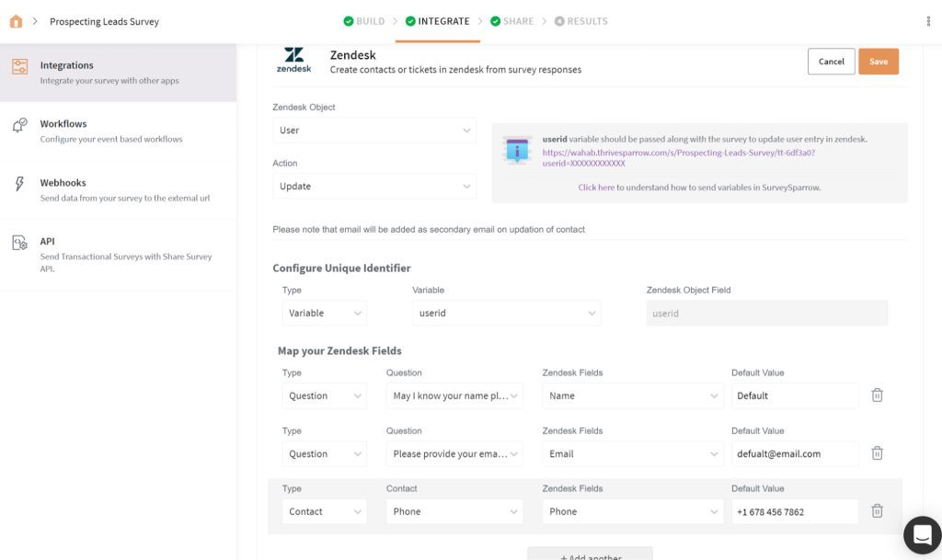The height and width of the screenshot is (560, 942).
Task: Switch to the BUILD tab
Action: click(x=363, y=21)
